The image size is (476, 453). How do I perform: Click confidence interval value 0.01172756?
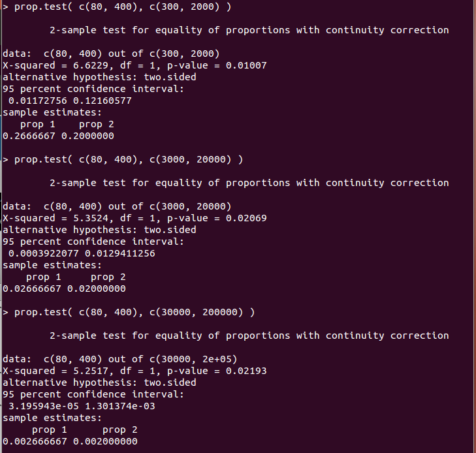coord(38,101)
